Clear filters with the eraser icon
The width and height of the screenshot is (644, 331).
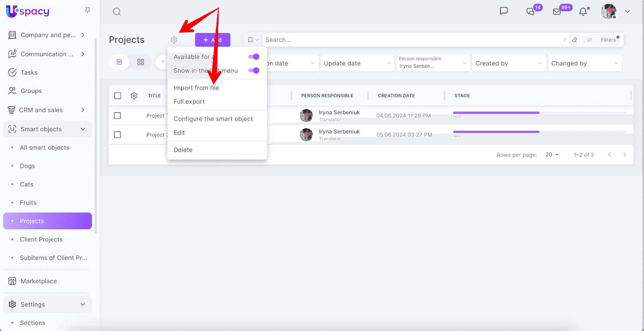575,40
